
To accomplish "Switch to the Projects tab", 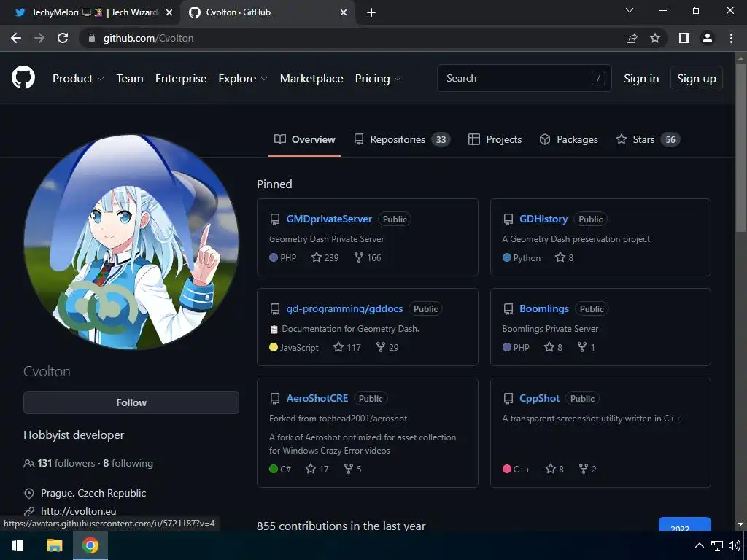I will [495, 139].
